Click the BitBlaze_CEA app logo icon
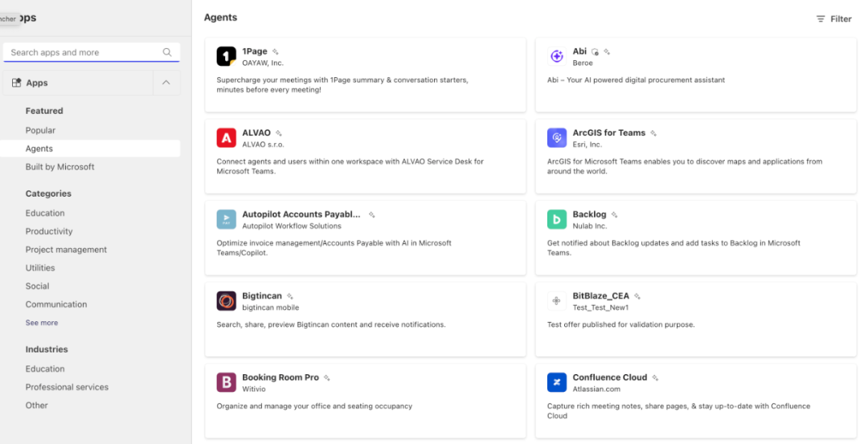 pyautogui.click(x=556, y=301)
